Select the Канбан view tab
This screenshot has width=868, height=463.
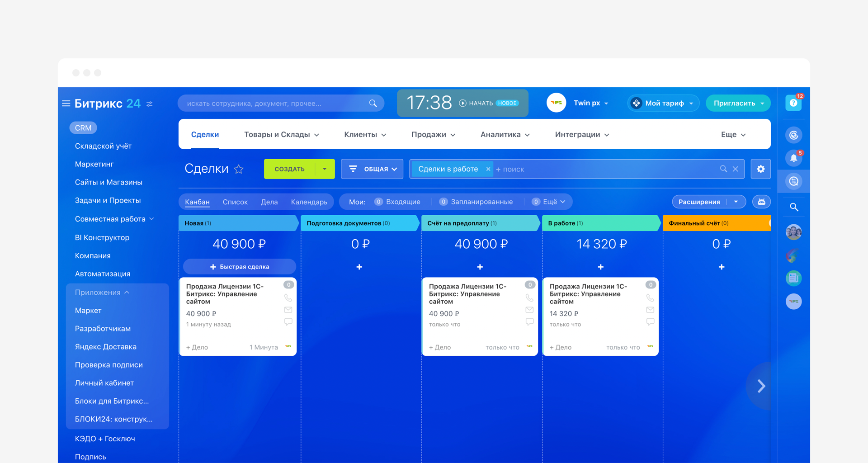pyautogui.click(x=197, y=202)
